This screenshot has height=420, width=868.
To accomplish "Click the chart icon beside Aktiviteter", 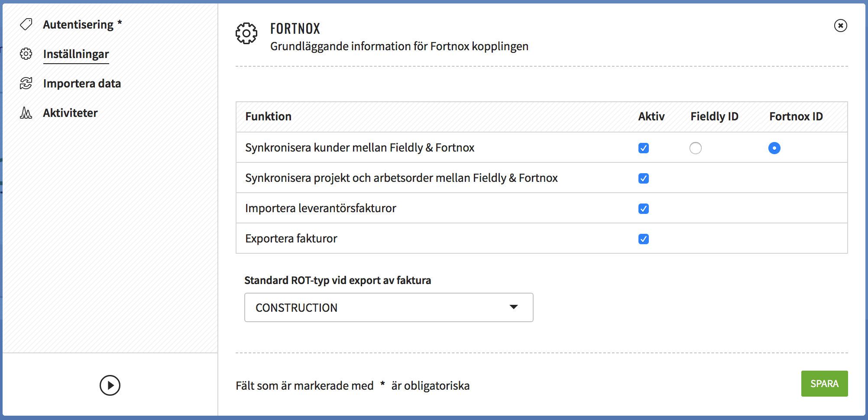I will (26, 113).
